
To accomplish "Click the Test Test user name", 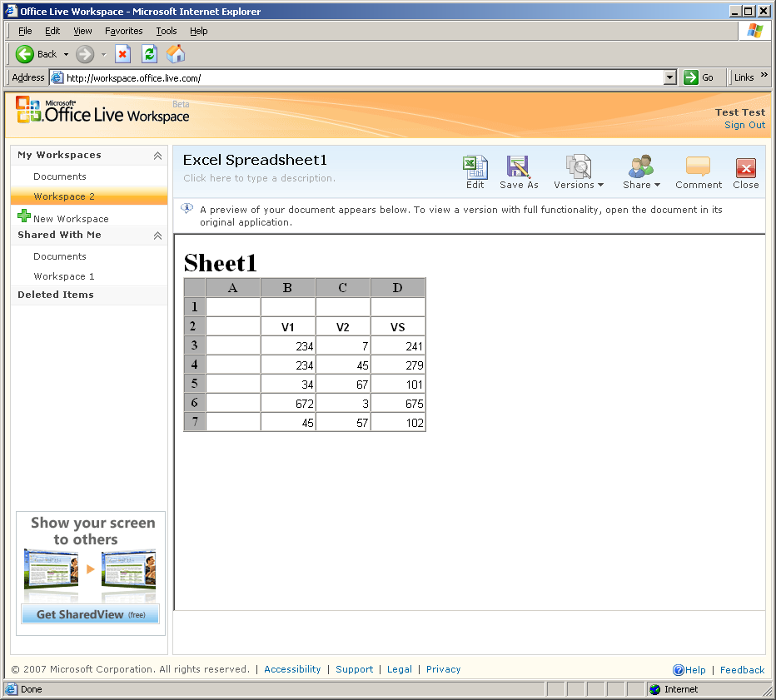I will (740, 112).
